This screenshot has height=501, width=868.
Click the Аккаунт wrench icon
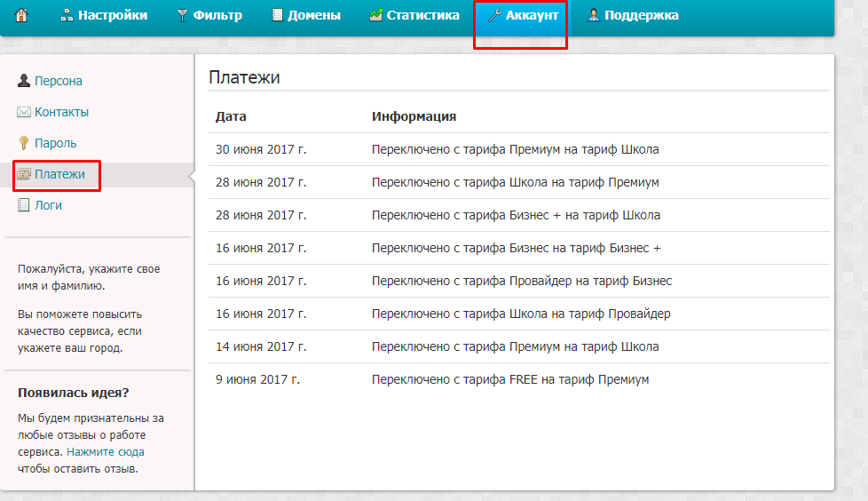pyautogui.click(x=494, y=15)
